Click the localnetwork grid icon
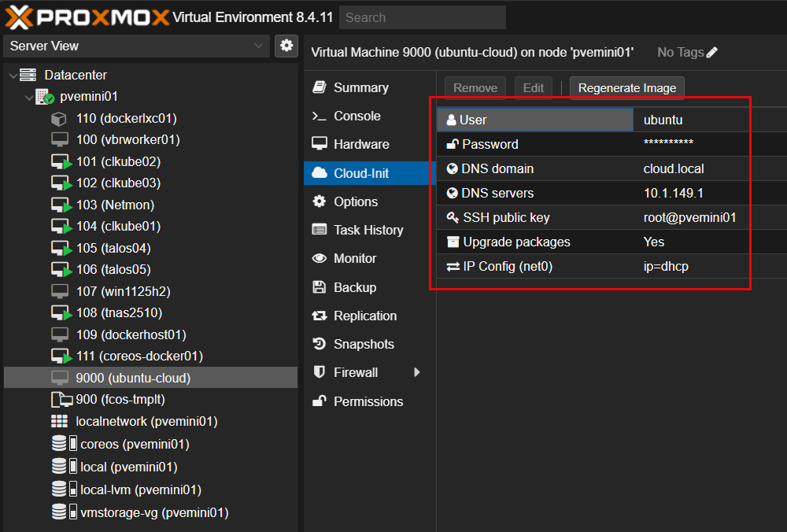 coord(59,422)
